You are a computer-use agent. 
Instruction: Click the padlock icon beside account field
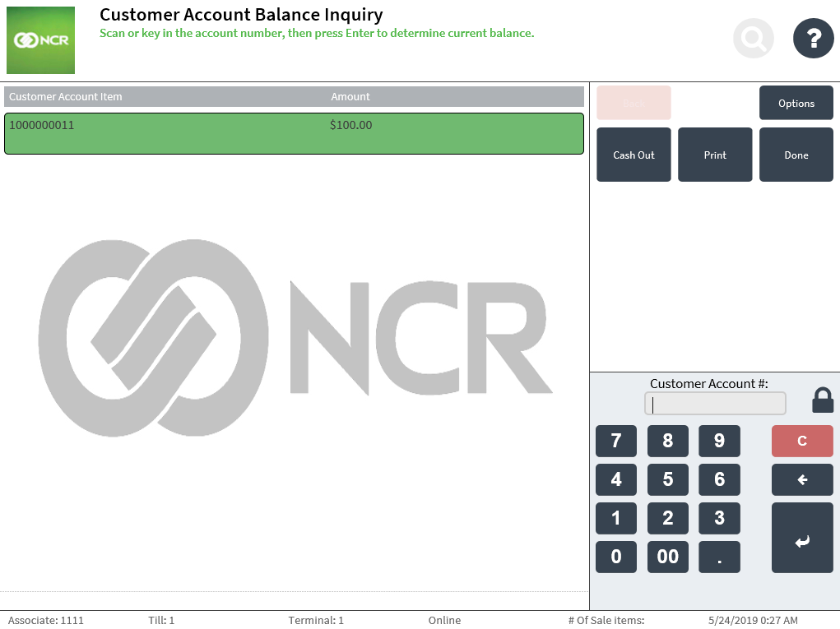pyautogui.click(x=822, y=400)
